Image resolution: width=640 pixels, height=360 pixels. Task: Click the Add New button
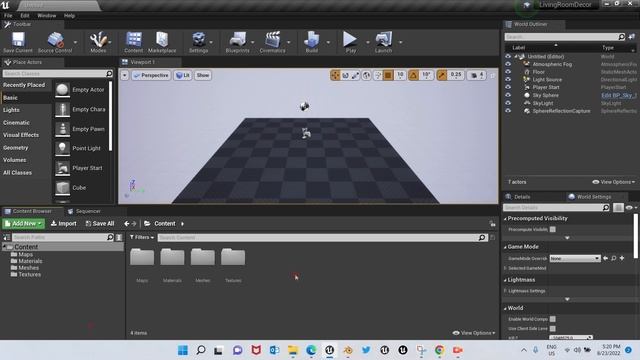[24, 224]
